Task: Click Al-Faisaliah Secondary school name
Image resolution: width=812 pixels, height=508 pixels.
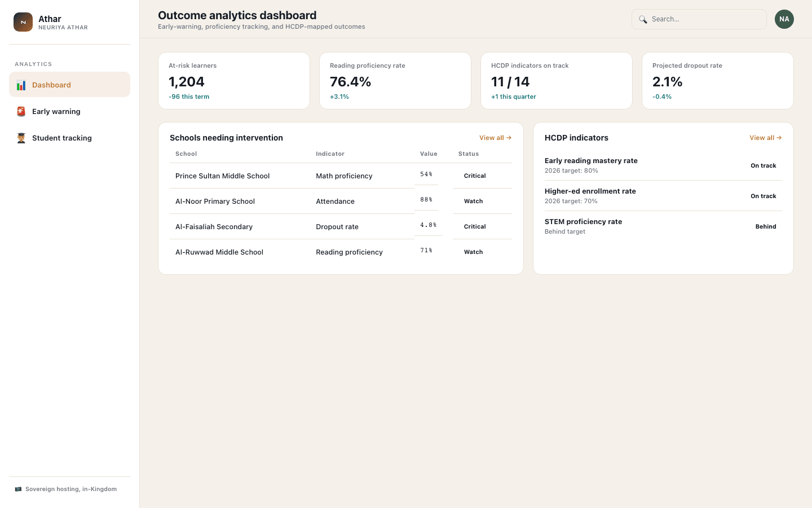Action: (214, 227)
